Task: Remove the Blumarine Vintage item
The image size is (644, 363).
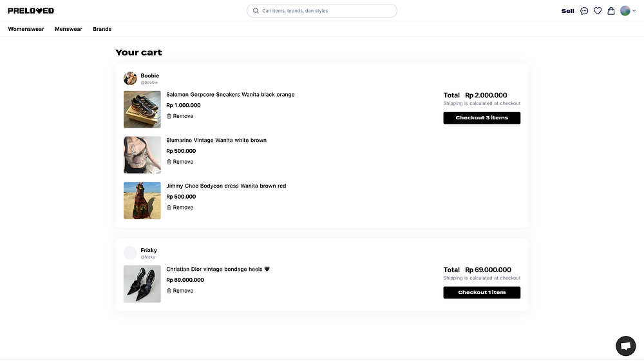Action: click(x=180, y=162)
